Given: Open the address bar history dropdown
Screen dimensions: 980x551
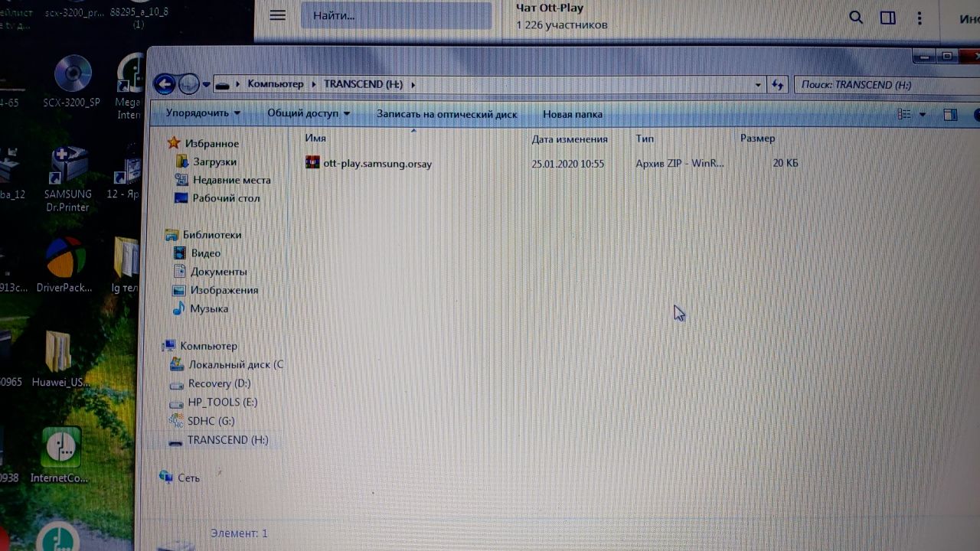Looking at the screenshot, I should [x=758, y=85].
